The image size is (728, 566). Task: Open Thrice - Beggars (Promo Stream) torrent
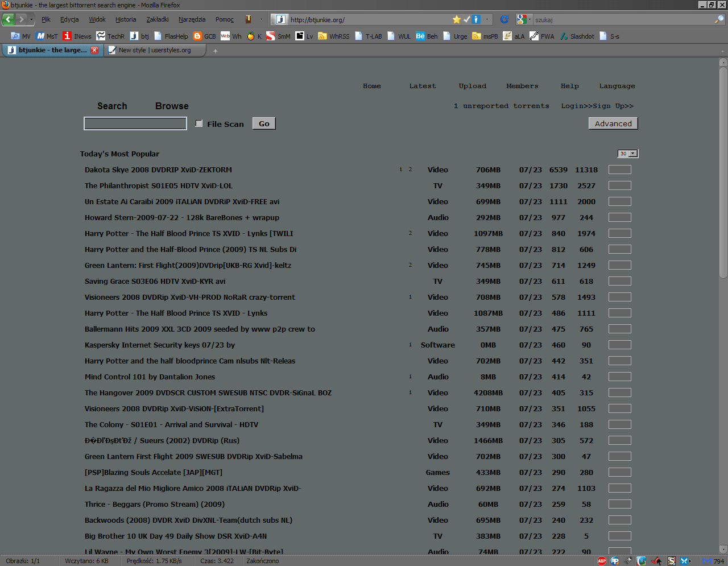(155, 504)
